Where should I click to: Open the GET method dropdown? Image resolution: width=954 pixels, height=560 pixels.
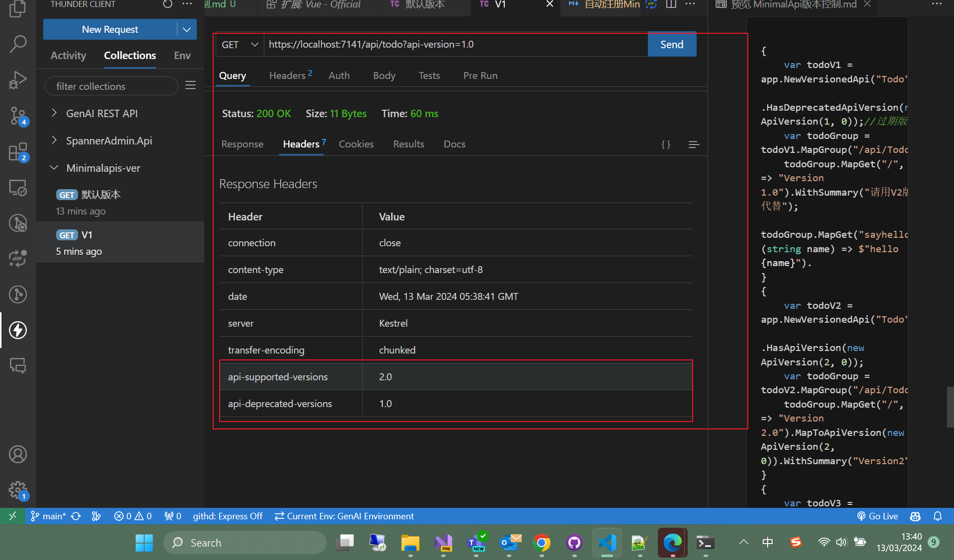[240, 45]
